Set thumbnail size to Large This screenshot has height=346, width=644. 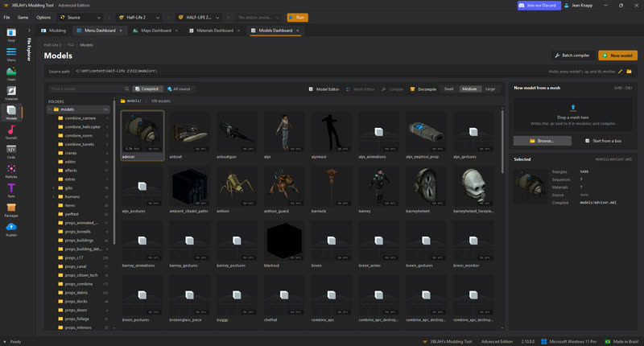click(490, 89)
